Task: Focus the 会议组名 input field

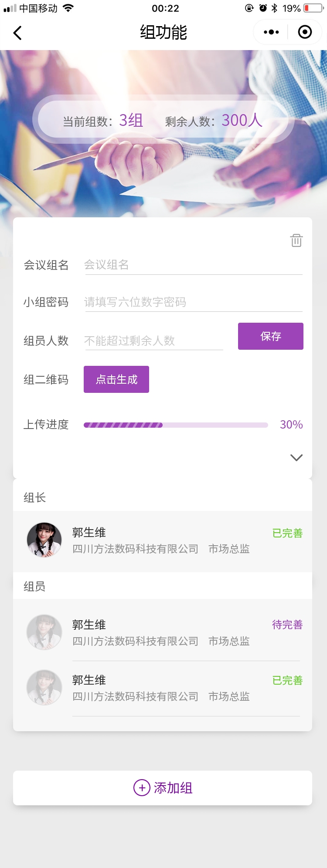Action: point(193,265)
